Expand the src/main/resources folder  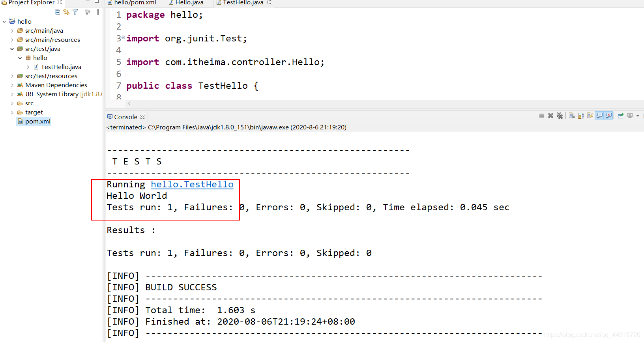(12, 40)
